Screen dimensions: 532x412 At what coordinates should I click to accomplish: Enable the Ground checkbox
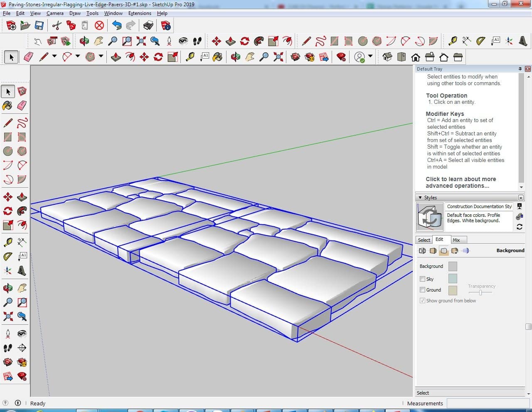coord(422,290)
